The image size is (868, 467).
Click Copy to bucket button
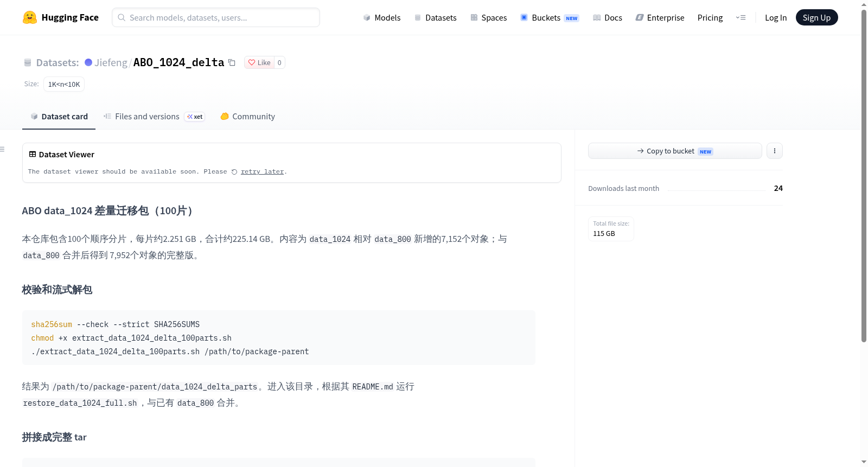tap(675, 151)
